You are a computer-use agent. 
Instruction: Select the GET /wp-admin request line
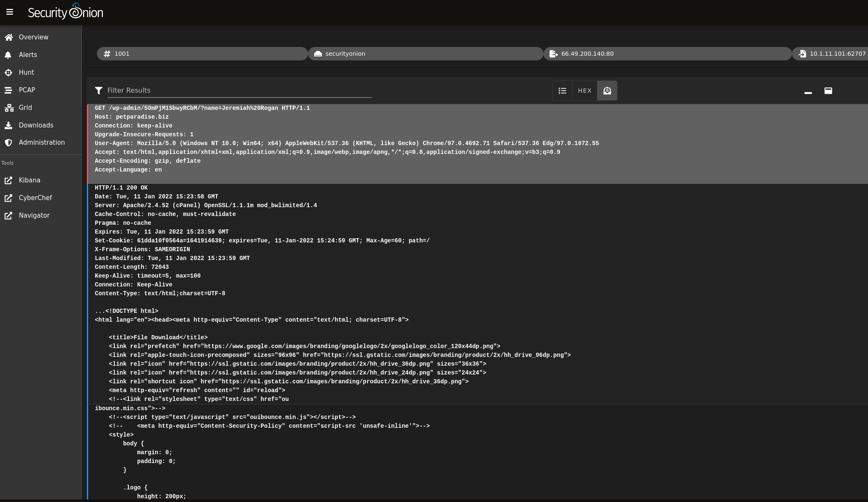[202, 108]
